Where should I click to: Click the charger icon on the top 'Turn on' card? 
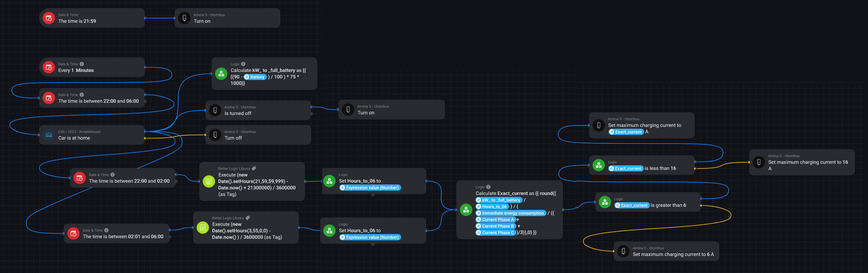[x=184, y=18]
